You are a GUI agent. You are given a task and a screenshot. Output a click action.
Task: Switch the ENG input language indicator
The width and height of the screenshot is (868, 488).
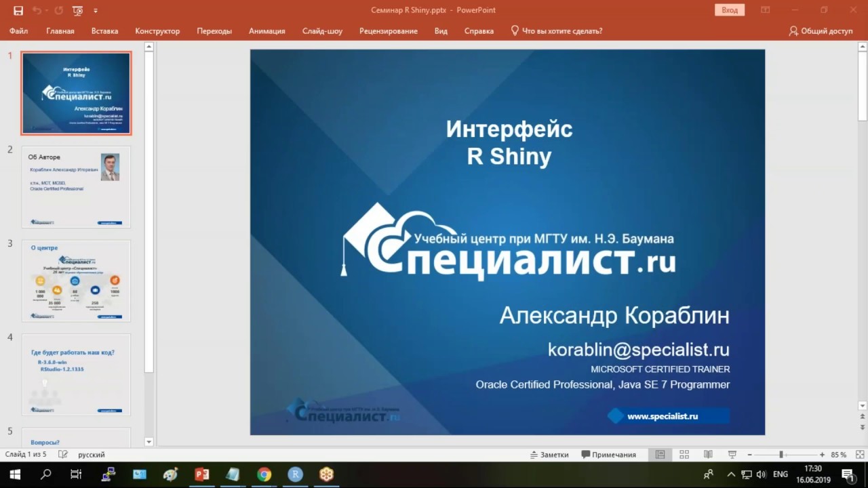point(780,474)
